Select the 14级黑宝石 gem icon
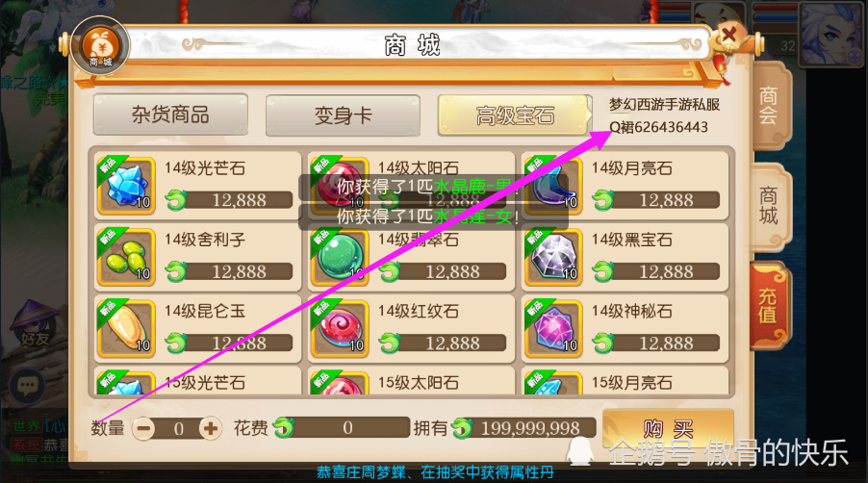 (x=553, y=257)
